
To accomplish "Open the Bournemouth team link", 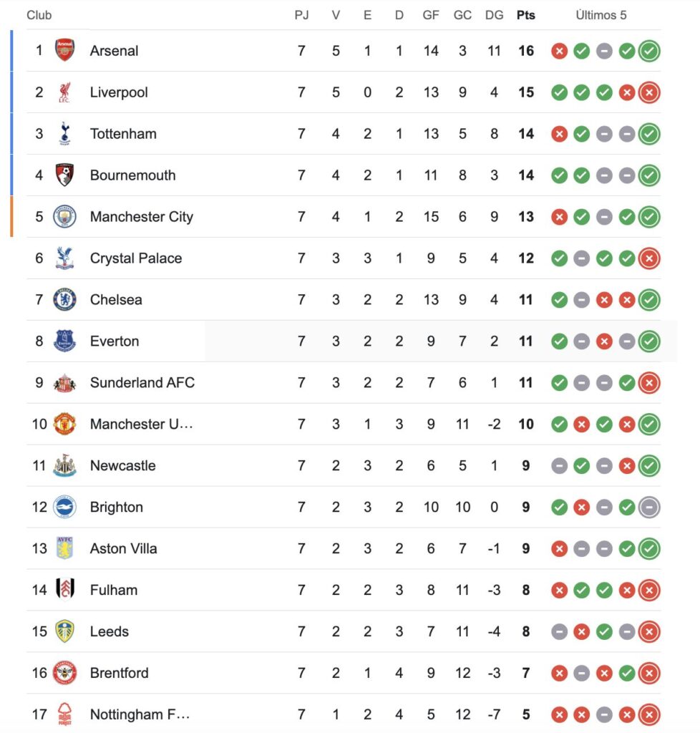I will pos(132,175).
